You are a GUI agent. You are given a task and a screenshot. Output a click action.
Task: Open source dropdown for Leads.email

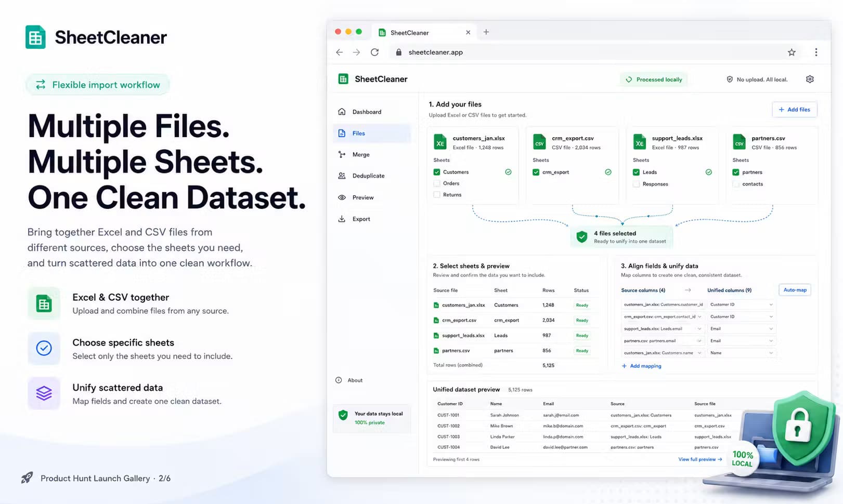[x=663, y=328]
